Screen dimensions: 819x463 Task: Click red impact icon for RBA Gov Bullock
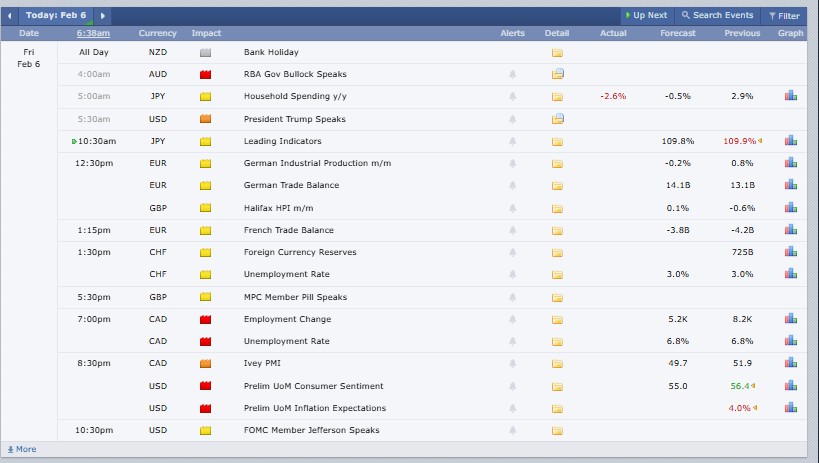tap(206, 75)
